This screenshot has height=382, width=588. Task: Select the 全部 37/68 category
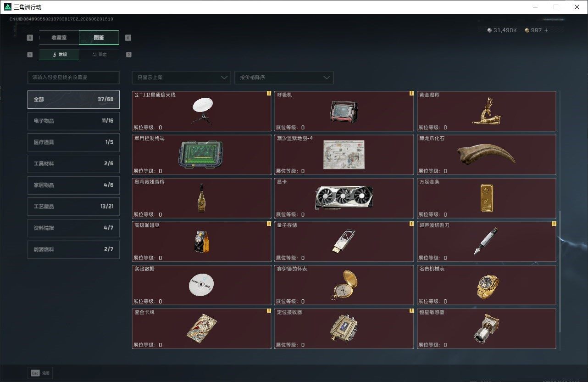[x=73, y=99]
